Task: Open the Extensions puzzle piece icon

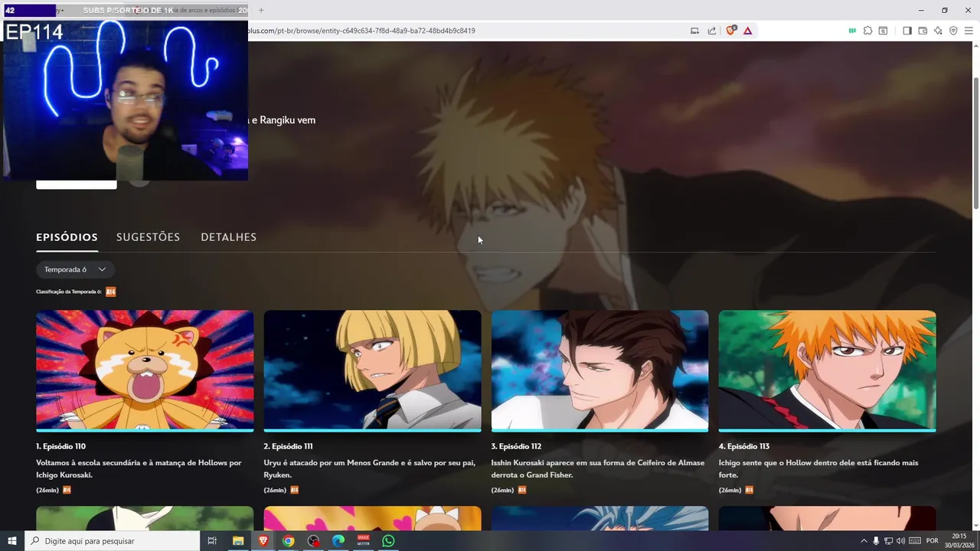Action: 867,31
